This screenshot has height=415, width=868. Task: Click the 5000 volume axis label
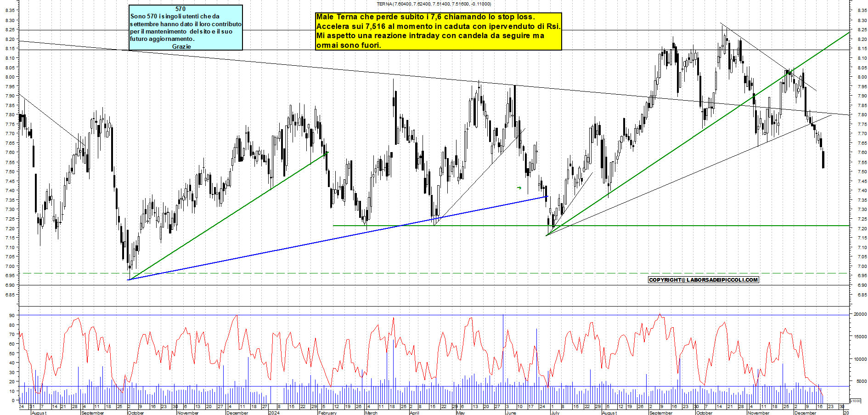(x=861, y=381)
